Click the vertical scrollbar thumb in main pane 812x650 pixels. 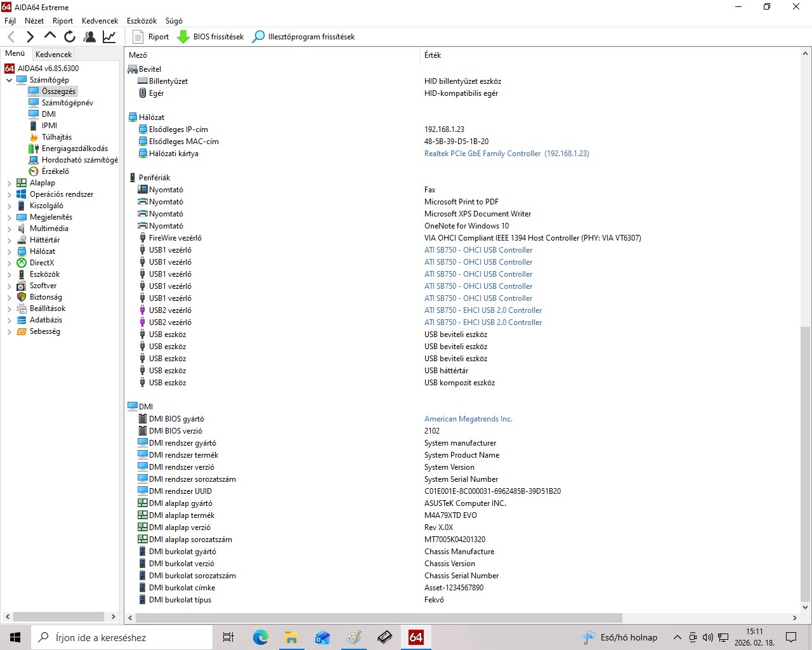pyautogui.click(x=805, y=463)
